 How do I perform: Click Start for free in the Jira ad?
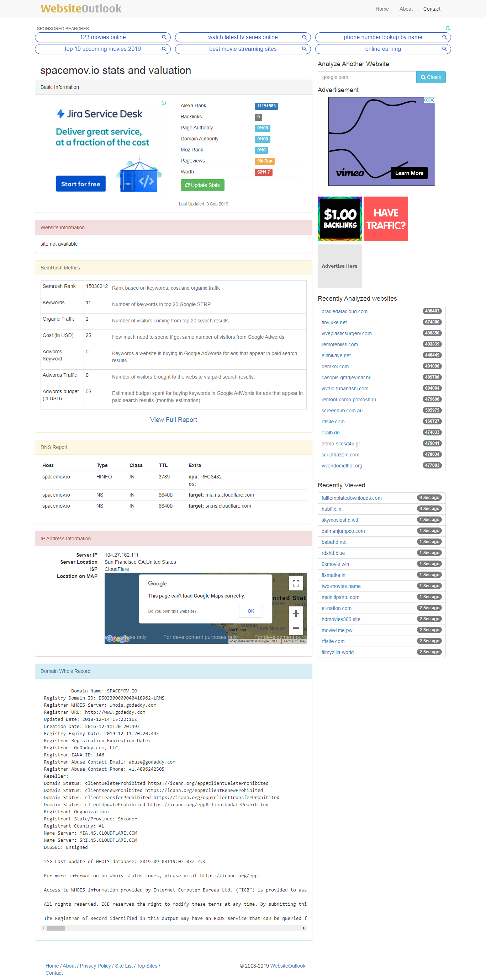tap(81, 184)
